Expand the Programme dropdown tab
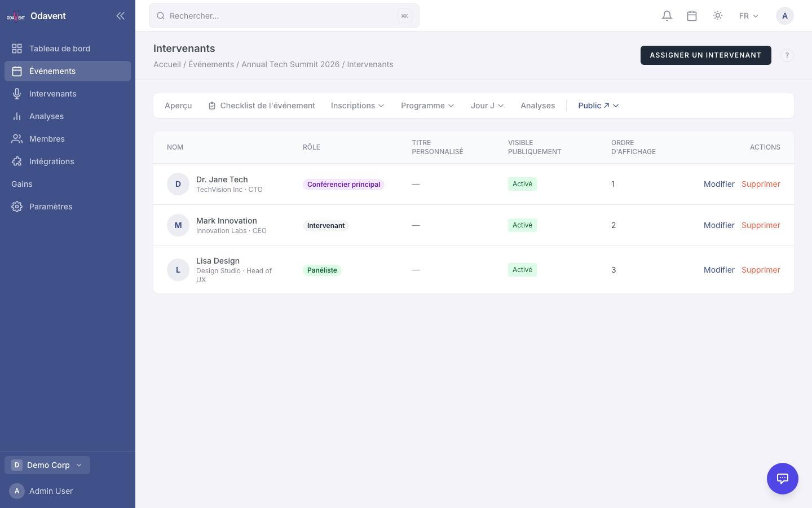The width and height of the screenshot is (812, 508). [x=427, y=106]
